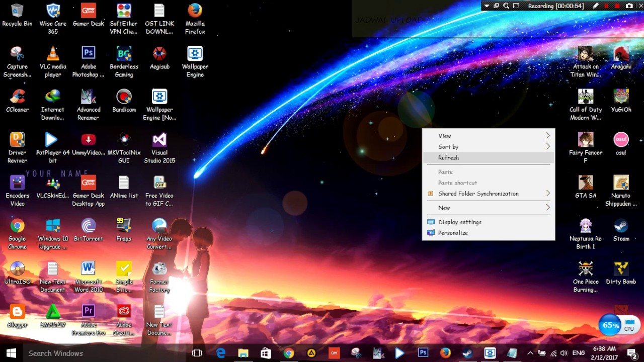This screenshot has height=362, width=644.
Task: Select the Bandicam desktop icon
Action: tap(124, 101)
